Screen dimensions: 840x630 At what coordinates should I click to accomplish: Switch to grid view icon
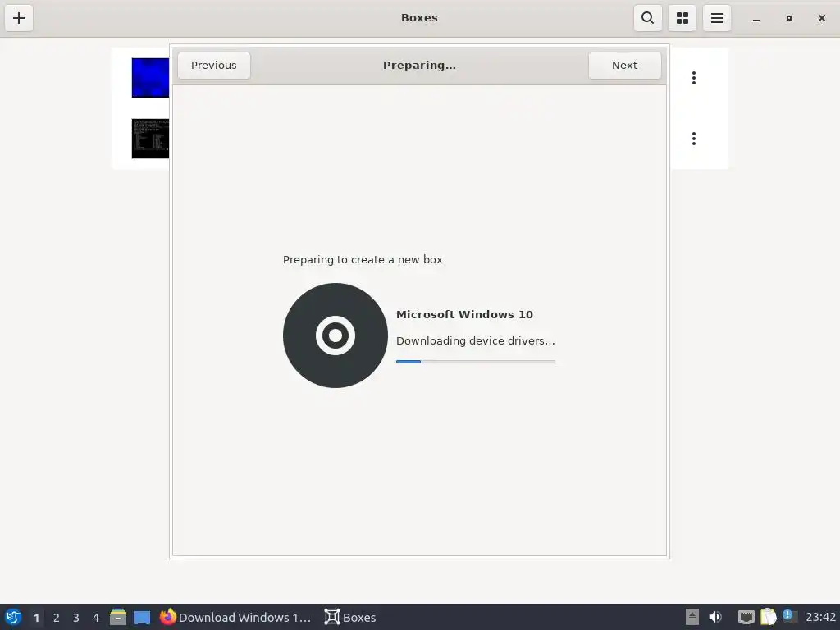tap(682, 18)
